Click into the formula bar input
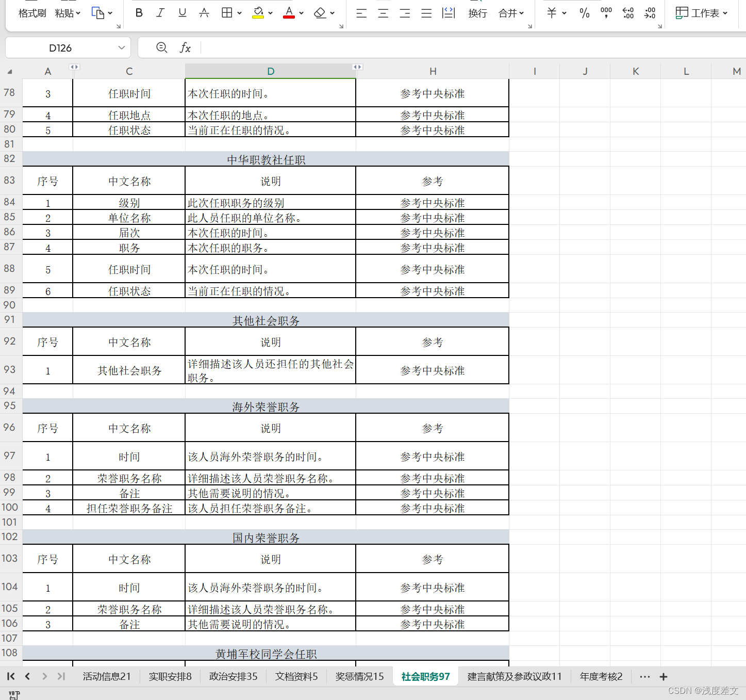746x700 pixels. pyautogui.click(x=473, y=48)
